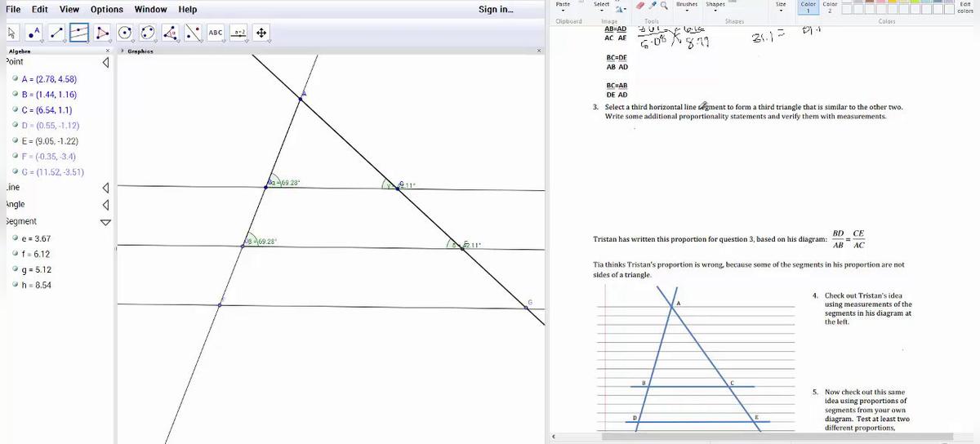Pick the Magnifier tool in Paint
980x444 pixels.
[x=665, y=5]
